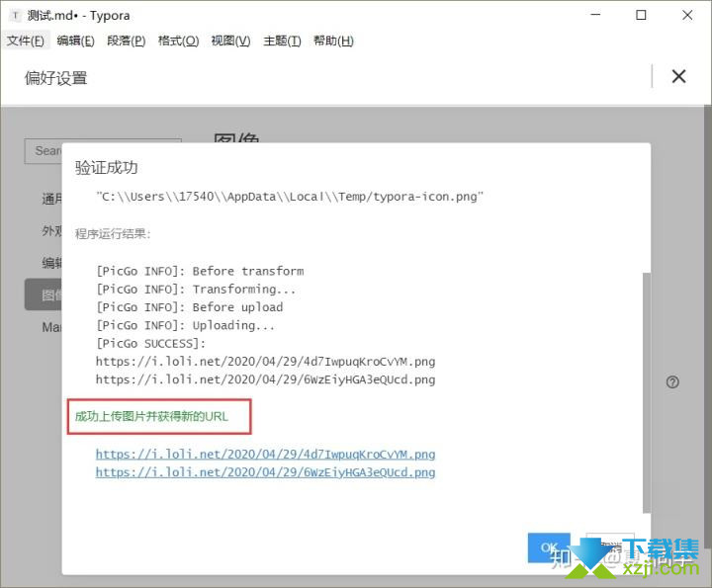
Task: Click the plain log URL ending 6WzEiyHGA3eQUcd.png
Action: 265,379
